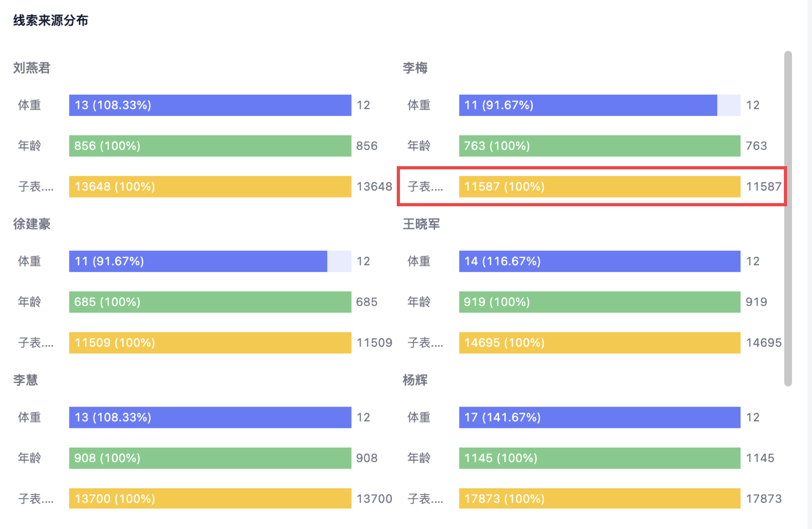Select 李慧's green bar 908 (100%)
The width and height of the screenshot is (812, 529).
pos(210,458)
